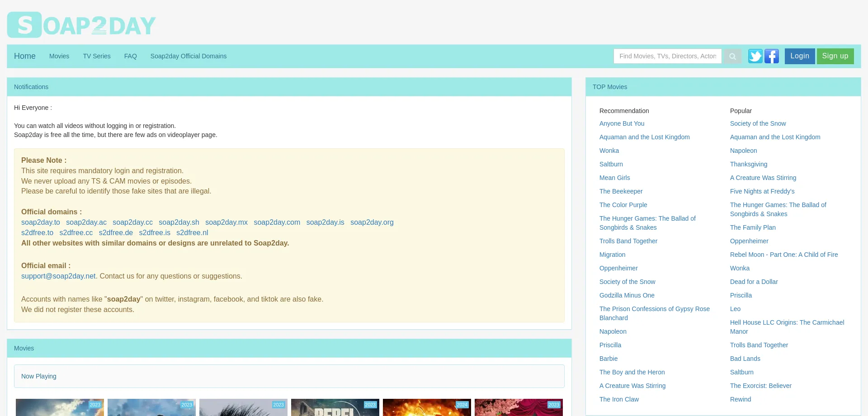The height and width of the screenshot is (416, 868).
Task: Open Society of the Snow under Popular
Action: [758, 123]
